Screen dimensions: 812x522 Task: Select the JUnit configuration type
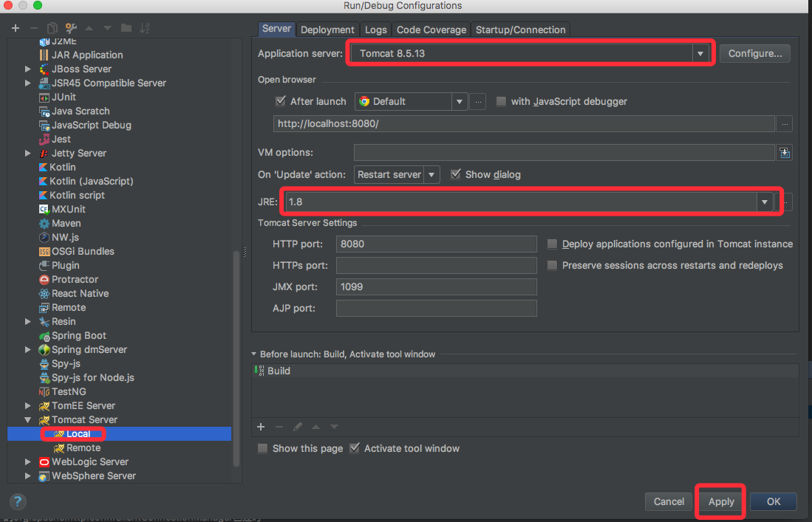click(x=64, y=97)
